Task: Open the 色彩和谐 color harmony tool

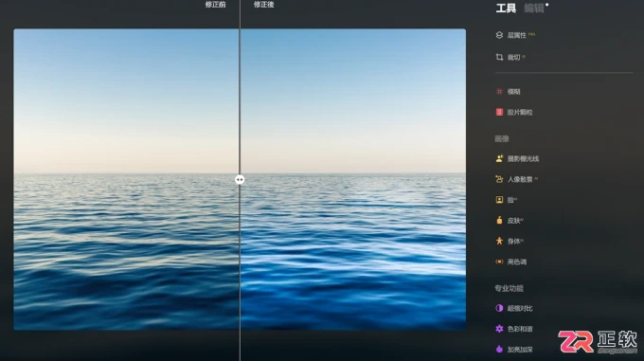Action: coord(514,329)
